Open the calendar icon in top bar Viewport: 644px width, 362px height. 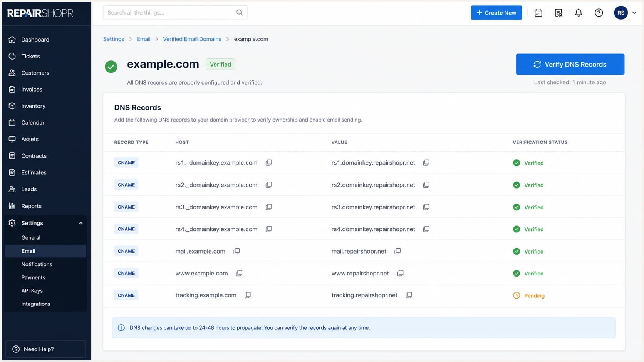click(538, 13)
